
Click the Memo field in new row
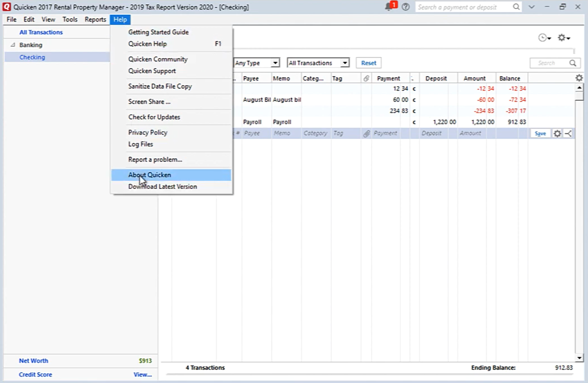pos(286,134)
